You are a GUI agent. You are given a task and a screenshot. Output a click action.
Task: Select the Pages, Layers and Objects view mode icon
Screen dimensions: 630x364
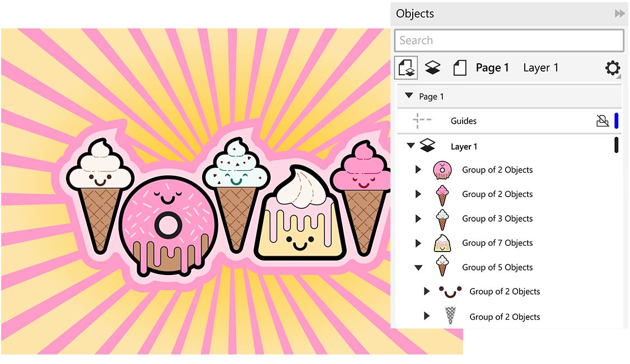[x=406, y=67]
